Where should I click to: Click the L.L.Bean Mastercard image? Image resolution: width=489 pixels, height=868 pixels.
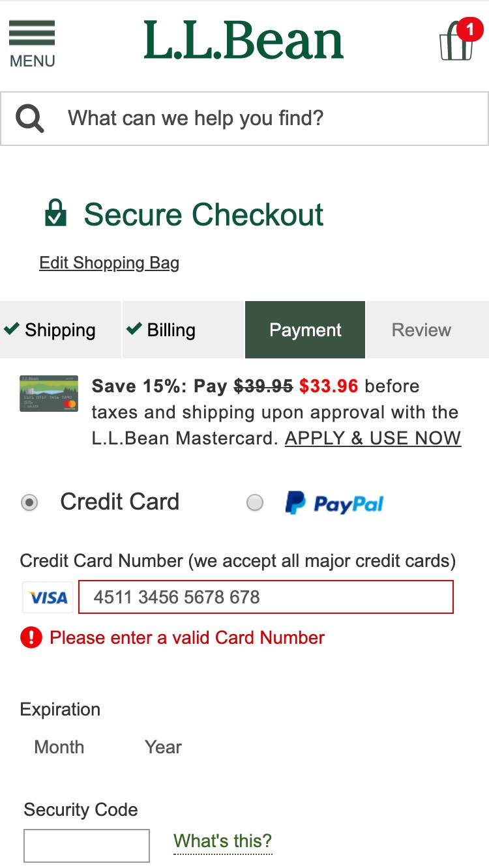pyautogui.click(x=49, y=393)
